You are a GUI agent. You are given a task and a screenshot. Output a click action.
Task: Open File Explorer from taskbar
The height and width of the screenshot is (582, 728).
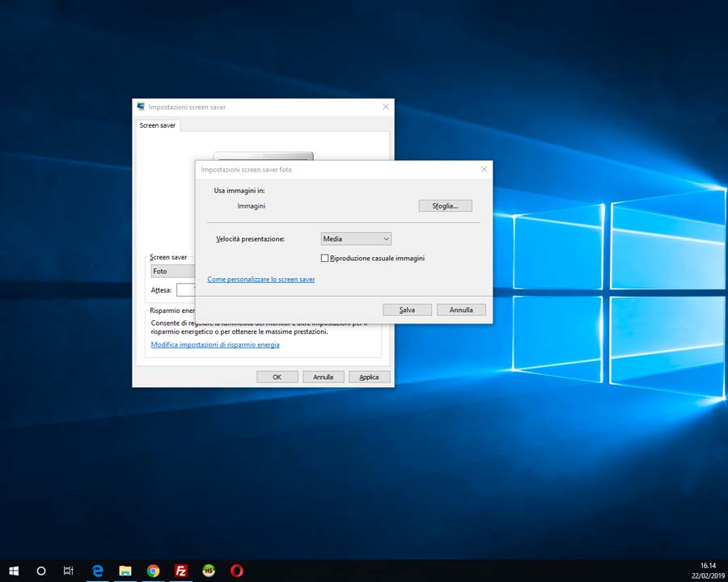[125, 571]
